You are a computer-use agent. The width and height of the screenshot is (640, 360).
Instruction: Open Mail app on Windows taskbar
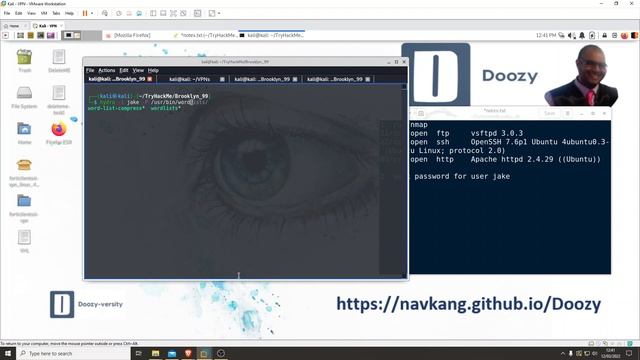click(x=172, y=353)
